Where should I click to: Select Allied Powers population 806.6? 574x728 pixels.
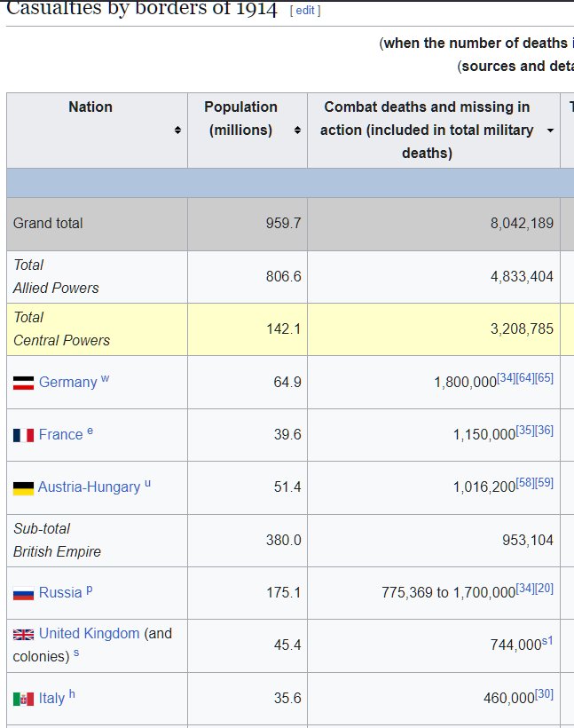(x=284, y=277)
